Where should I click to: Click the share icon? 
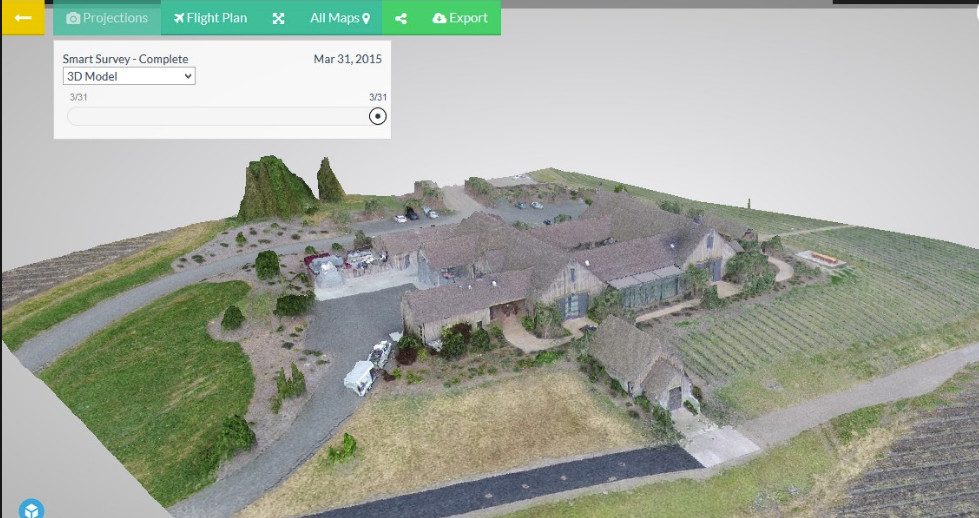401,18
